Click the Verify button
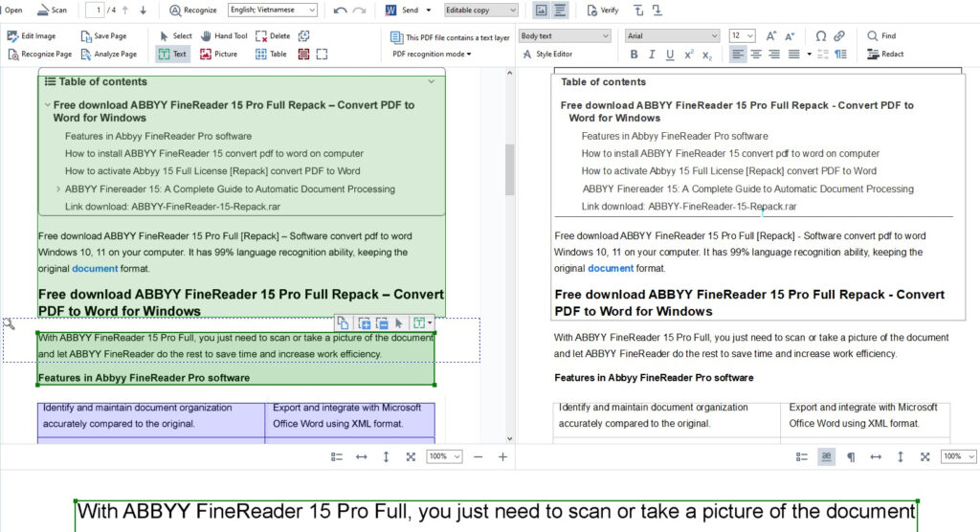980x532 pixels. 602,11
